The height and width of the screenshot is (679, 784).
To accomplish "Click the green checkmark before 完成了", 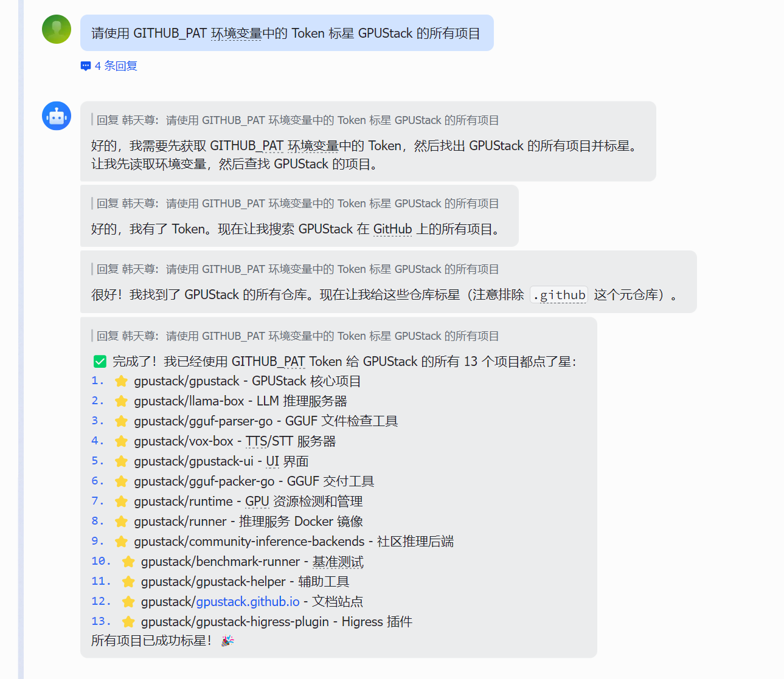I will [x=100, y=362].
